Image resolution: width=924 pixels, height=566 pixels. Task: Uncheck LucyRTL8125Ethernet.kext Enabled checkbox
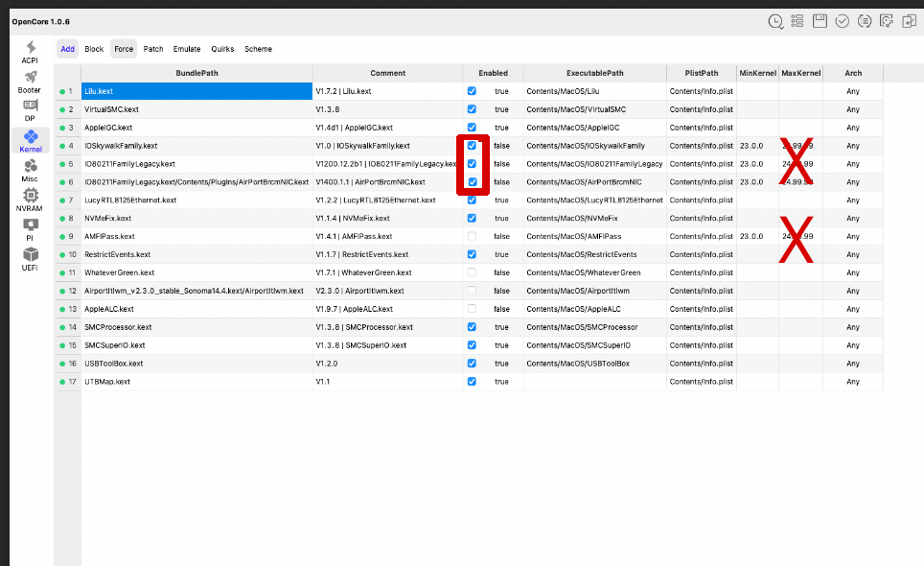coord(472,200)
